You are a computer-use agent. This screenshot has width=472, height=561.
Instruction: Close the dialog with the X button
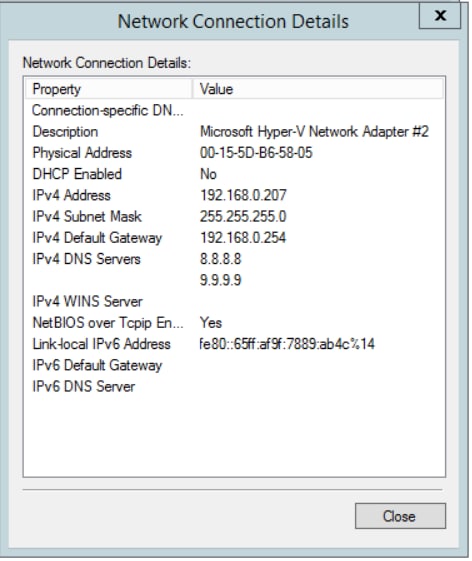tap(440, 16)
